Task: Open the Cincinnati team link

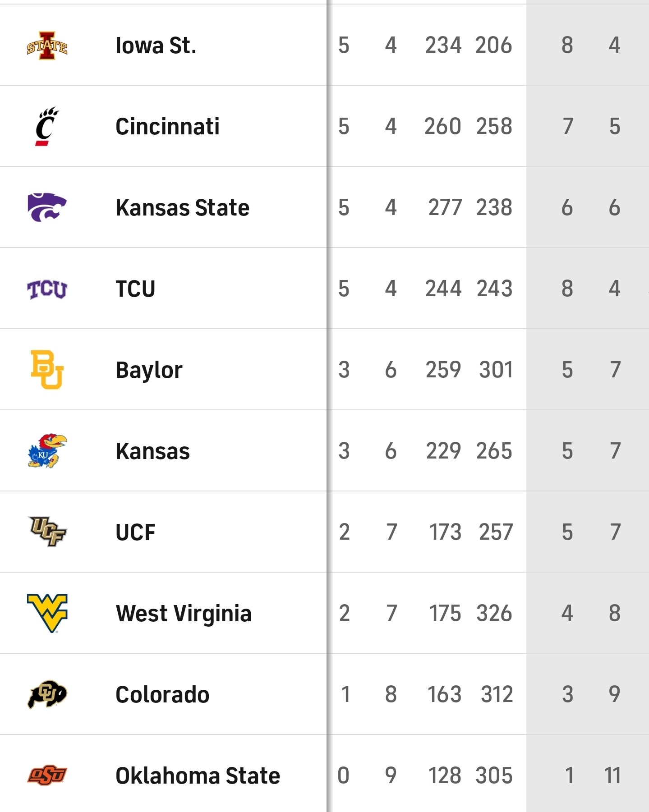Action: pyautogui.click(x=167, y=127)
